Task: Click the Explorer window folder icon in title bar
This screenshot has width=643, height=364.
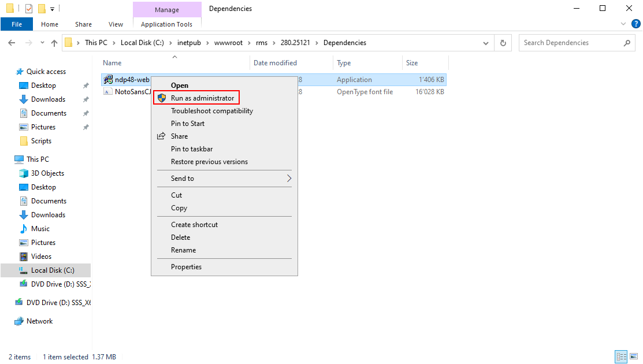Action: click(x=10, y=8)
